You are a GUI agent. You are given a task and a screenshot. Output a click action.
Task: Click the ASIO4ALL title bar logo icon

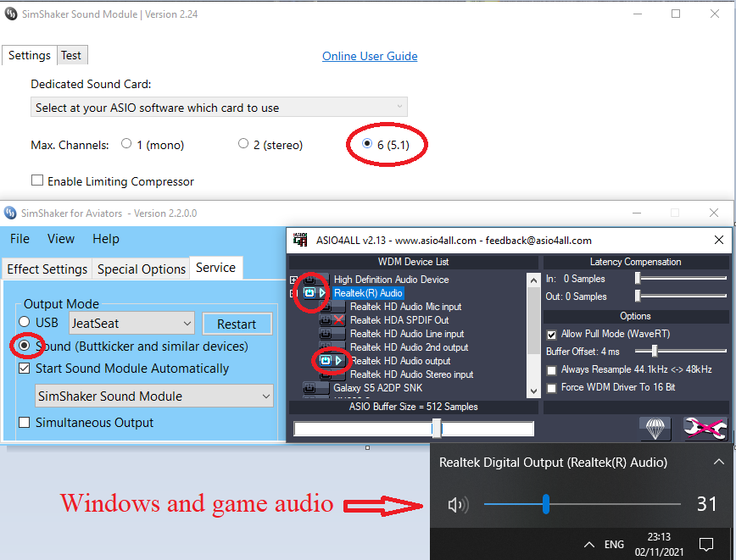point(300,240)
